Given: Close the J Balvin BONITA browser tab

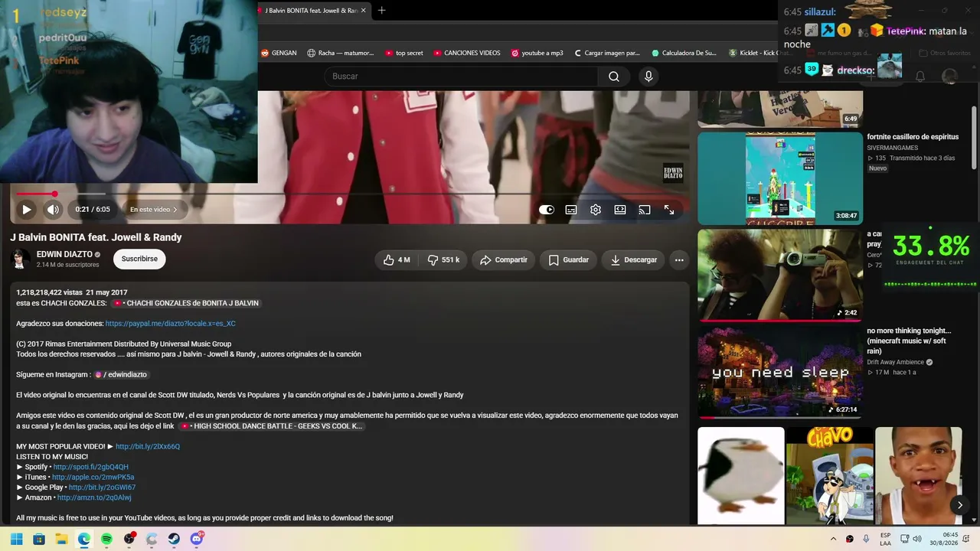Looking at the screenshot, I should pyautogui.click(x=363, y=10).
